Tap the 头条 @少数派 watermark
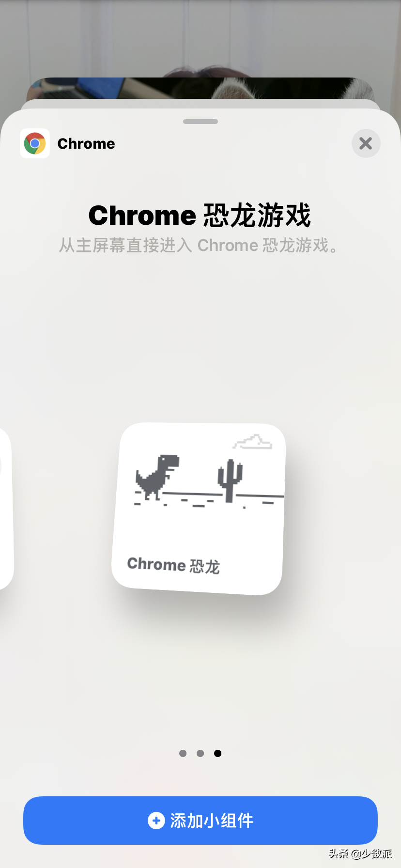 [360, 853]
